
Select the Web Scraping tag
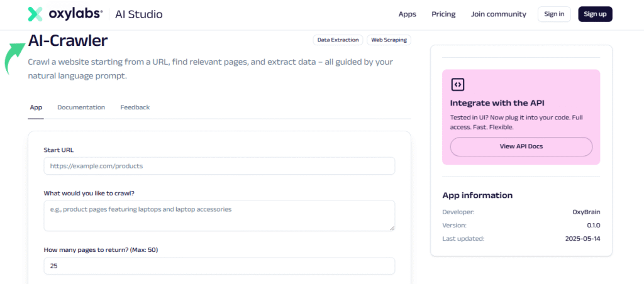click(x=389, y=40)
